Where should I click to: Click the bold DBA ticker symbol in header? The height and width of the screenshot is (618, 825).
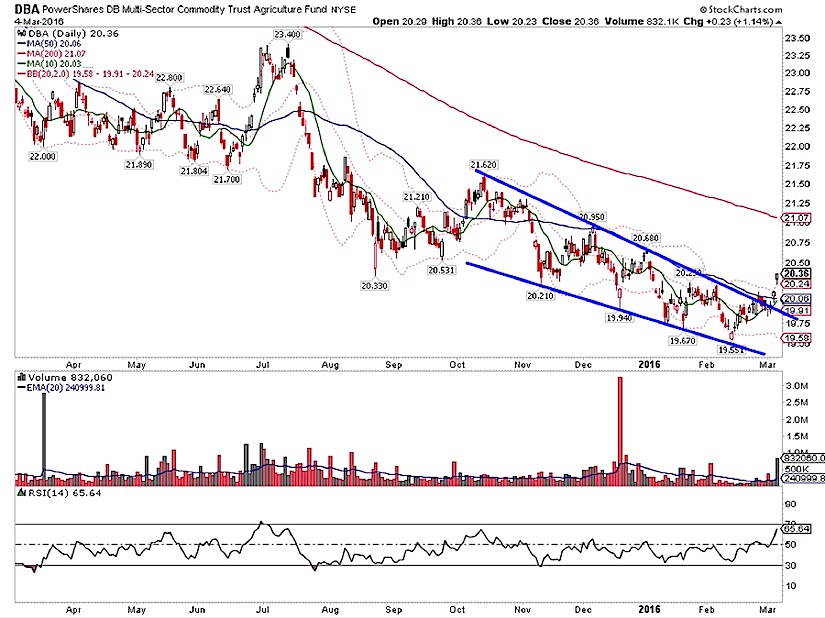tap(25, 9)
